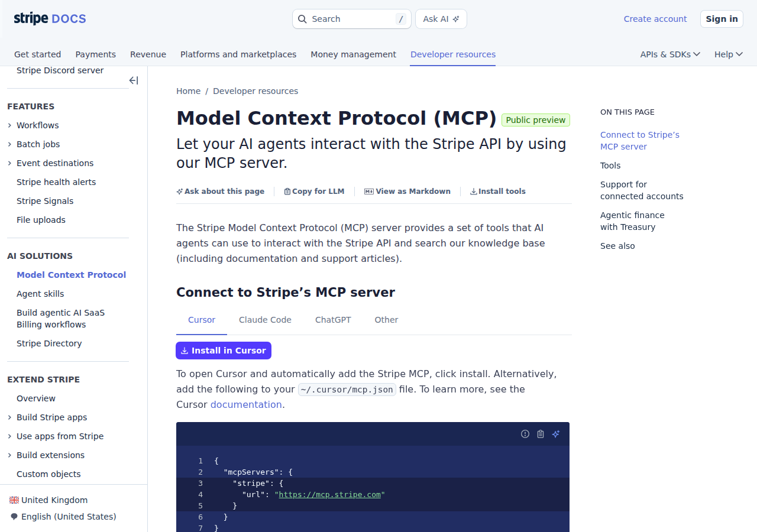The width and height of the screenshot is (757, 532).
Task: Open Platforms and marketplaces nav item
Action: [x=238, y=54]
